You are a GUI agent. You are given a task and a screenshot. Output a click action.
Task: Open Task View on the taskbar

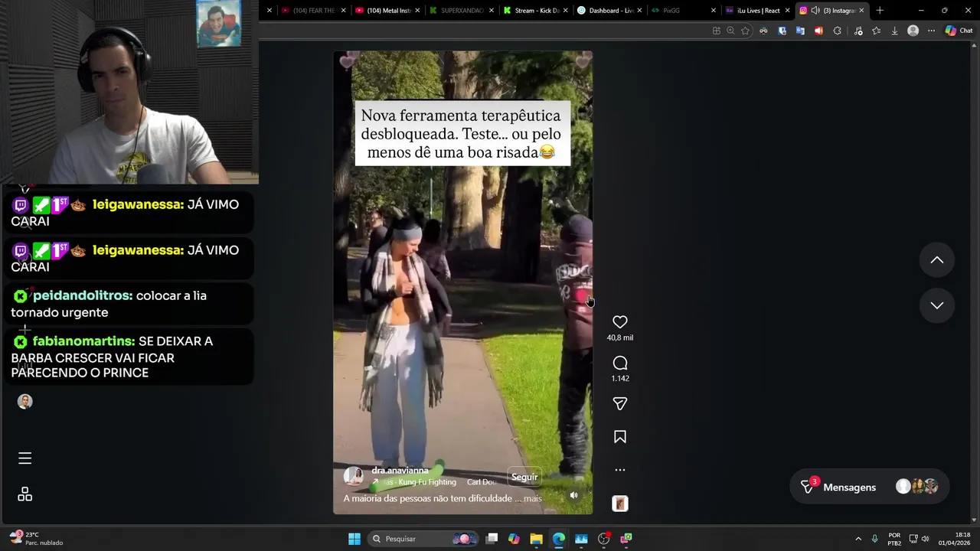pos(492,539)
